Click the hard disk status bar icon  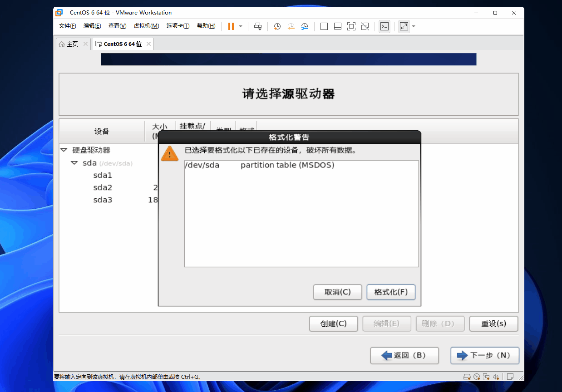[x=467, y=377]
